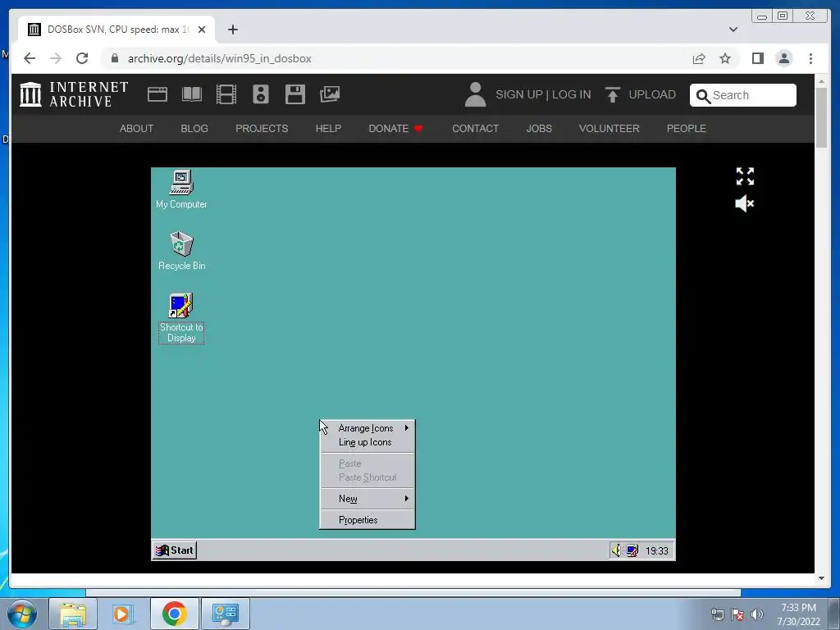Open the My Computer desktop icon

pos(181,189)
